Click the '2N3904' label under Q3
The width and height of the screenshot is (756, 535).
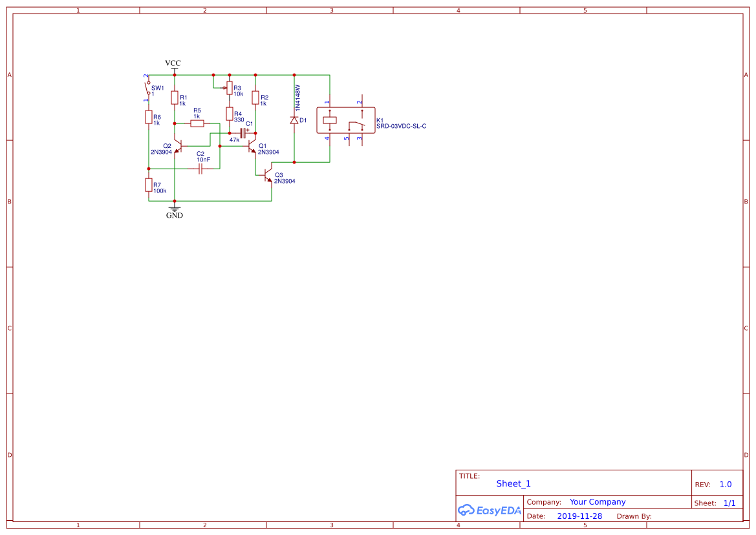pyautogui.click(x=285, y=181)
